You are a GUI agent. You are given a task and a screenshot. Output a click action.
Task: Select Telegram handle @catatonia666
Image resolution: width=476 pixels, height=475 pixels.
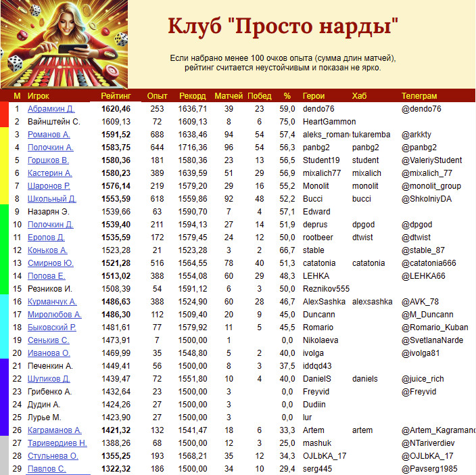[429, 263]
